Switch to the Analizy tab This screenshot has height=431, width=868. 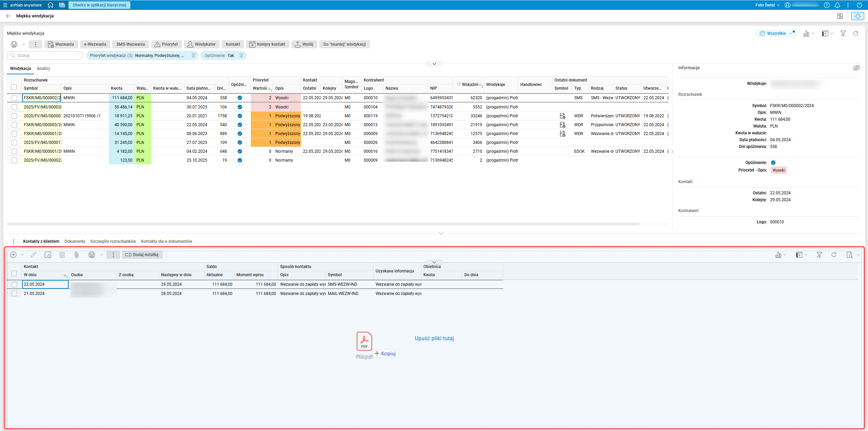click(x=43, y=69)
